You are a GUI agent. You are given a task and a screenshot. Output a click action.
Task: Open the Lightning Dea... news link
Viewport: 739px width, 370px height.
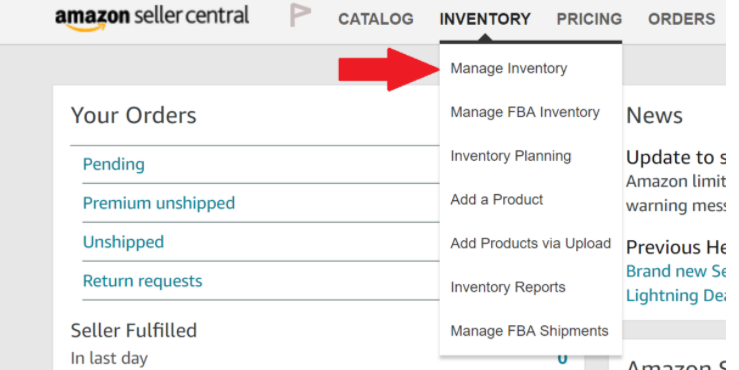676,296
